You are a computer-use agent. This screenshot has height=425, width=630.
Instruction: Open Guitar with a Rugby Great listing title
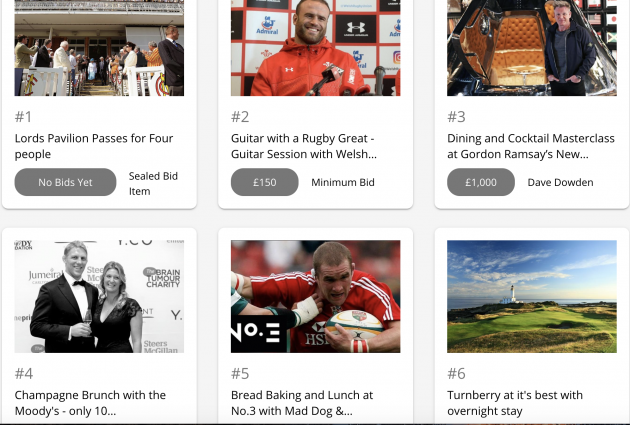(x=304, y=146)
